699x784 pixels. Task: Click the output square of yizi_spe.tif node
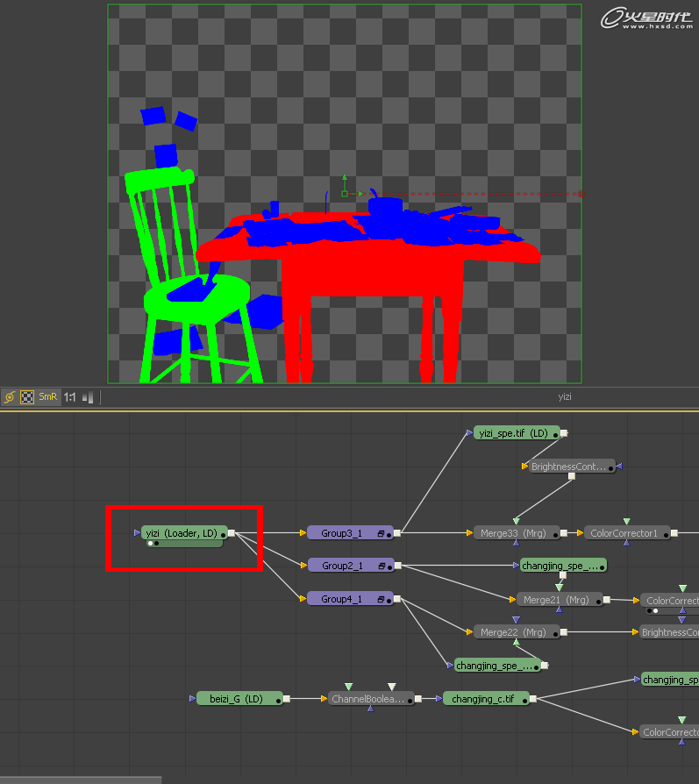[564, 433]
